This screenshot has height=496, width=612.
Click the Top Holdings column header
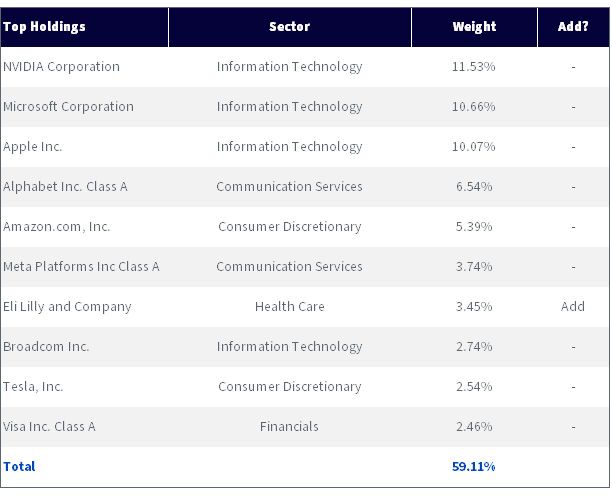(44, 27)
